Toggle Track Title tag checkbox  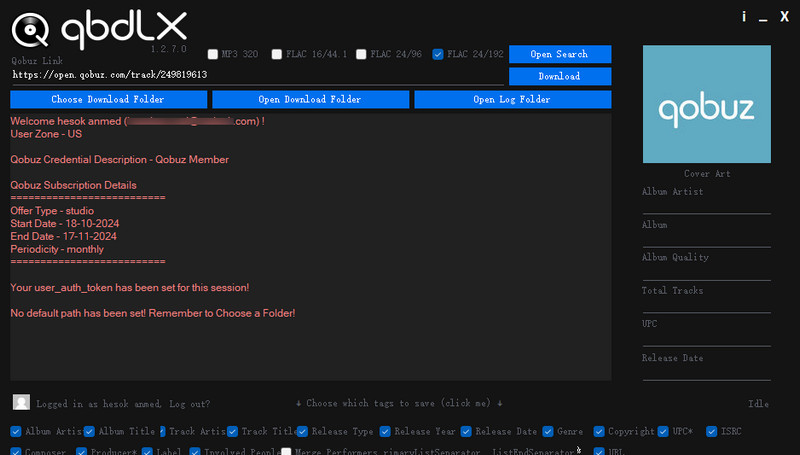pyautogui.click(x=233, y=432)
